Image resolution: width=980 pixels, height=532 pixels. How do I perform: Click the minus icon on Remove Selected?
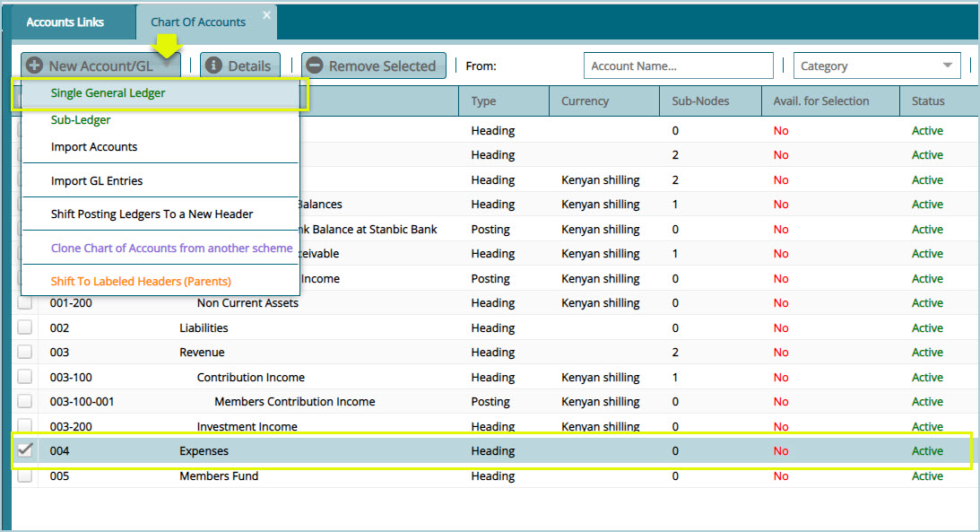(x=315, y=65)
